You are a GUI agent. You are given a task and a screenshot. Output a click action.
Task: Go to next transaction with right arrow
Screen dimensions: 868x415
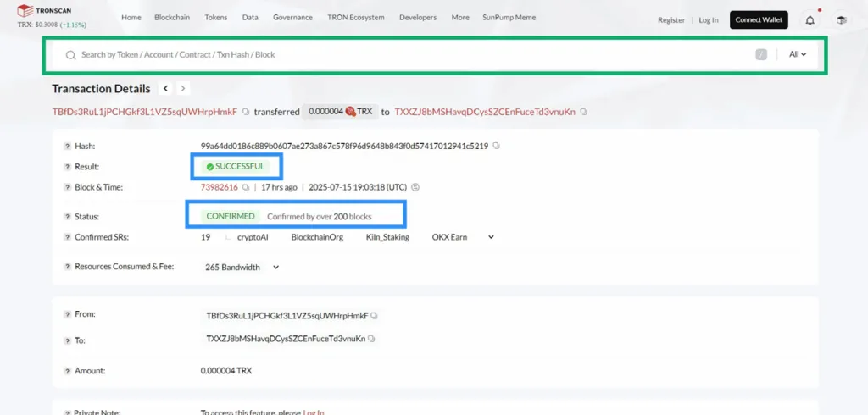pyautogui.click(x=183, y=89)
